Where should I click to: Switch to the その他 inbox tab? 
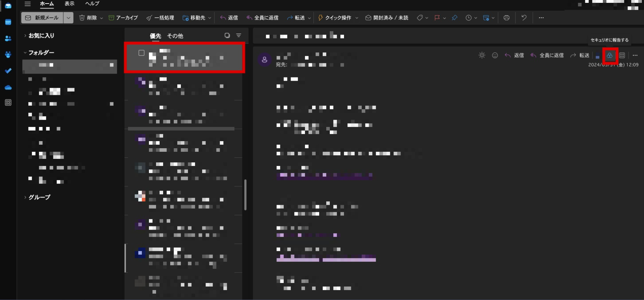point(175,36)
